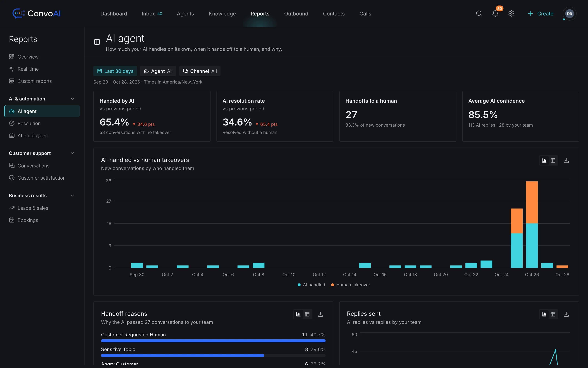The height and width of the screenshot is (368, 588).
Task: Switch to the Knowledge tab
Action: pos(222,14)
